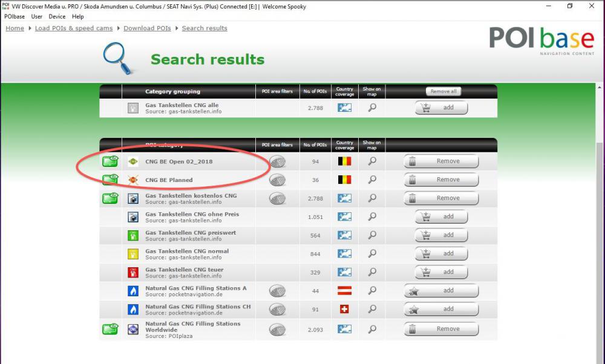Remove CNG BE Planned category
Viewport: 605px width, 364px height.
click(x=441, y=180)
